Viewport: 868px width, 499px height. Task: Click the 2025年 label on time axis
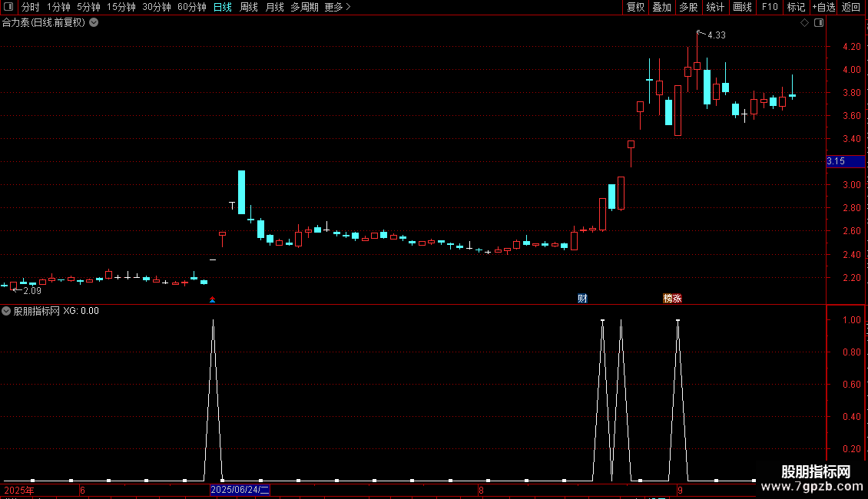(19, 491)
